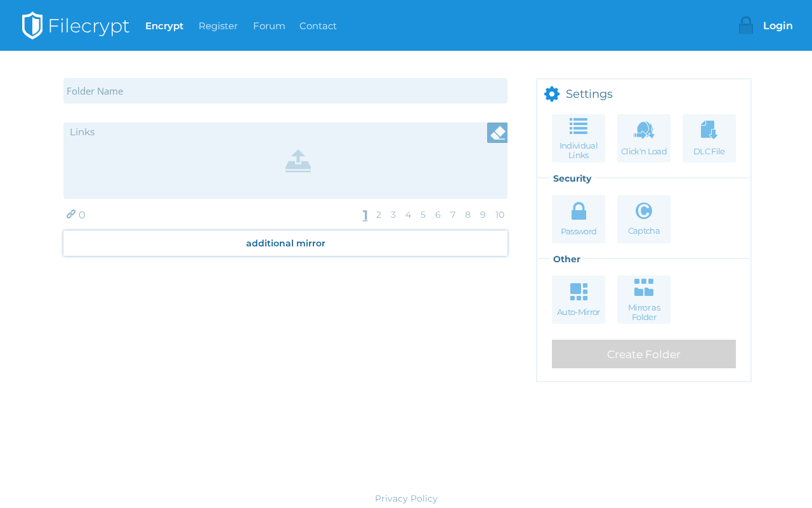The image size is (812, 508).
Task: Open the Encrypt page
Action: (164, 26)
